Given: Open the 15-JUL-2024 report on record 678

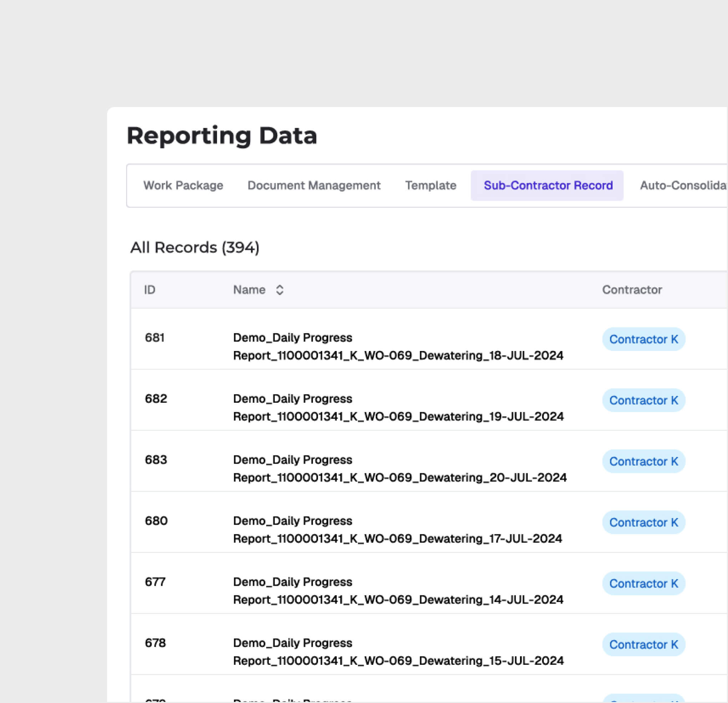Looking at the screenshot, I should (398, 652).
